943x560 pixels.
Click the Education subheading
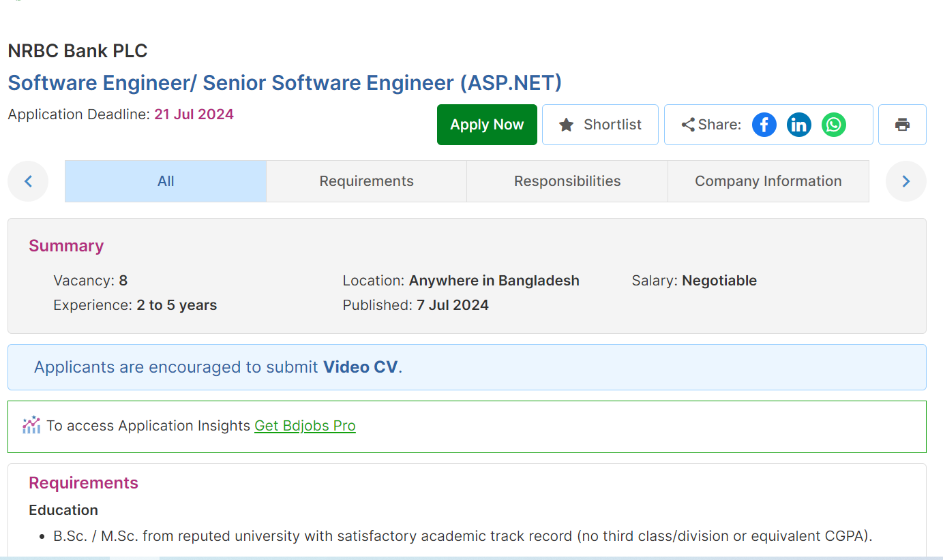pyautogui.click(x=63, y=510)
